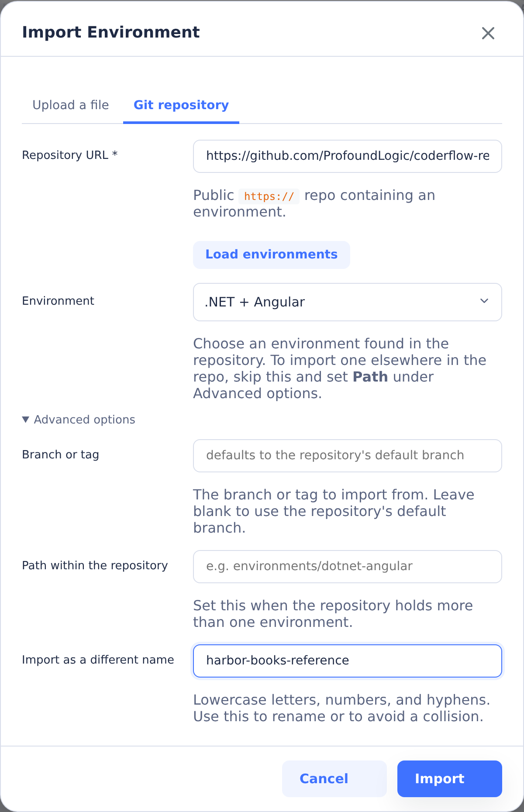Click the Advanced options heading text
Image resolution: width=524 pixels, height=812 pixels.
(x=85, y=420)
